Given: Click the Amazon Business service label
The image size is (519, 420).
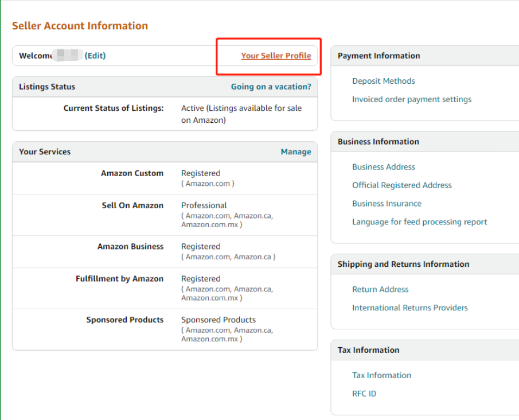Looking at the screenshot, I should tap(130, 247).
